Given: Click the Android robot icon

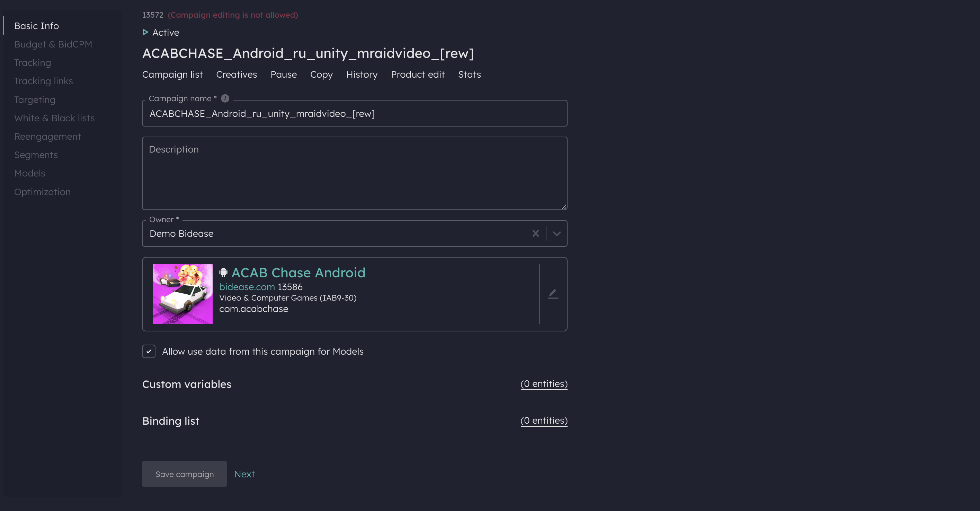Looking at the screenshot, I should (223, 272).
